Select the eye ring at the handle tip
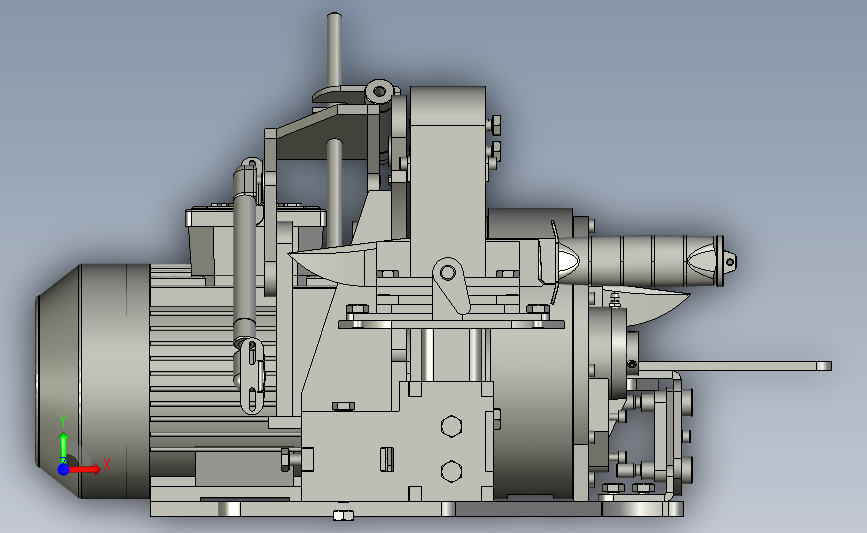The height and width of the screenshot is (533, 867). (729, 261)
